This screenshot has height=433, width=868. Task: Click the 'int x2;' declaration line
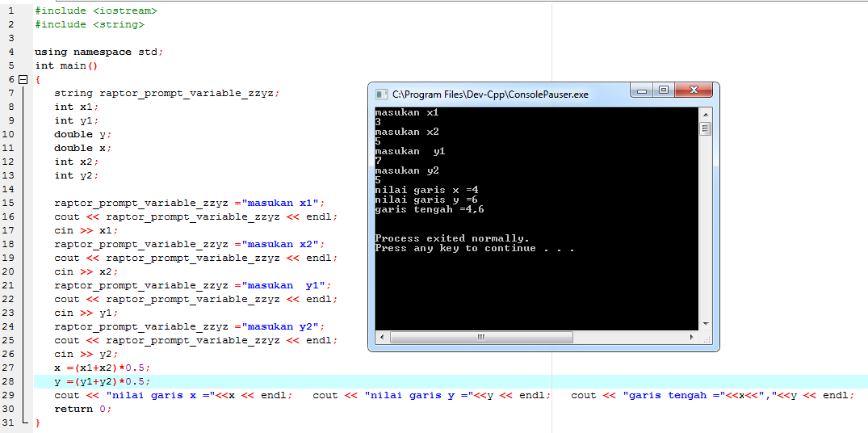point(77,162)
